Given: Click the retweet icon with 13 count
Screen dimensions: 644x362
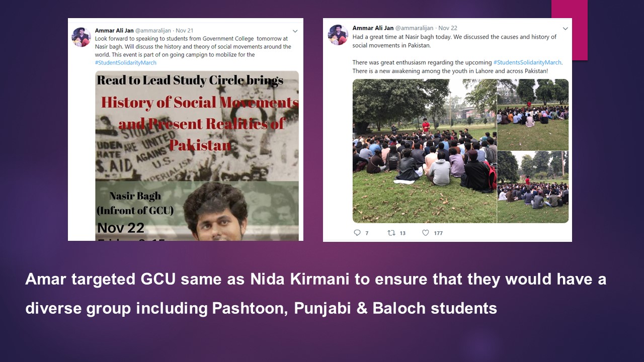Looking at the screenshot, I should pos(391,233).
